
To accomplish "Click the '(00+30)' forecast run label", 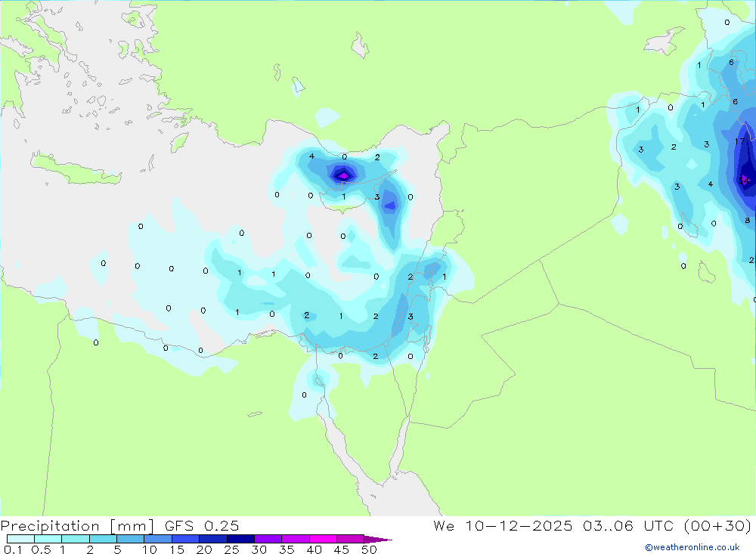I will point(717,525).
